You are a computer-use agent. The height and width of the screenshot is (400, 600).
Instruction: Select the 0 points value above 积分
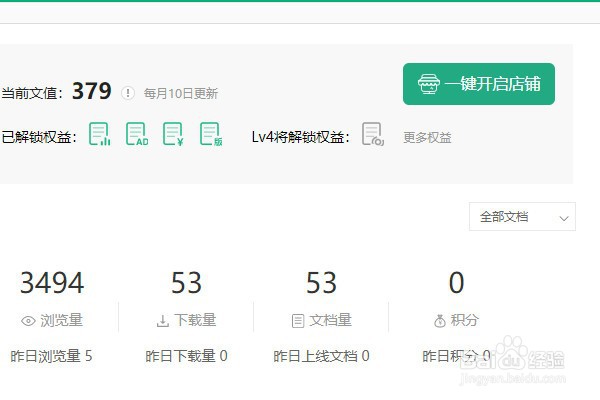(x=456, y=283)
